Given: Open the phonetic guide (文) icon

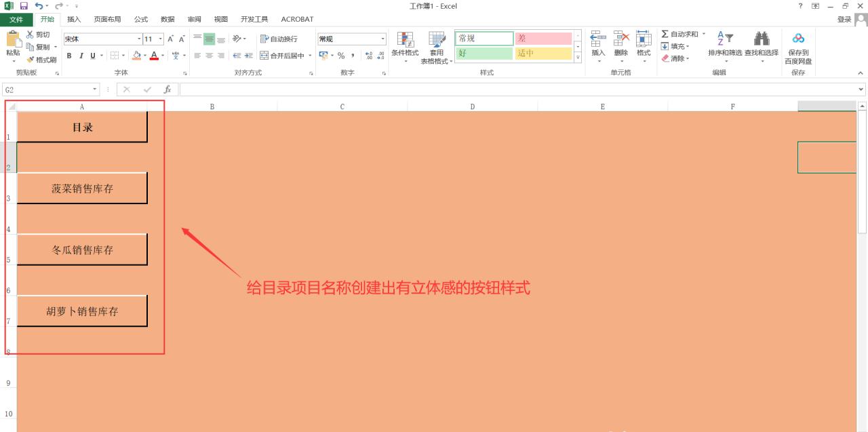Looking at the screenshot, I should [176, 56].
